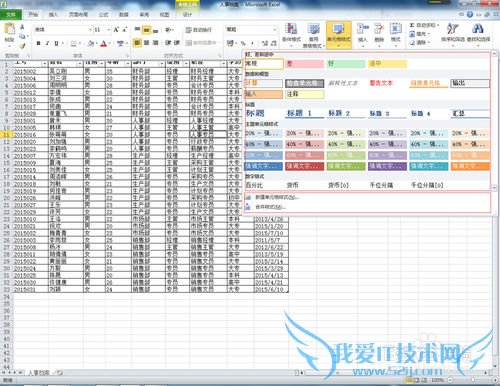Toggle underline formatting

(56, 43)
